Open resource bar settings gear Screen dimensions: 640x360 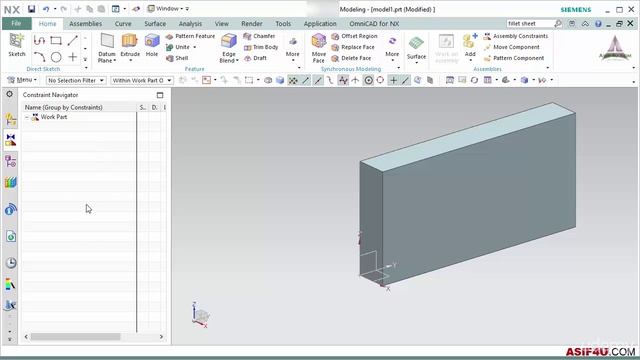point(9,94)
